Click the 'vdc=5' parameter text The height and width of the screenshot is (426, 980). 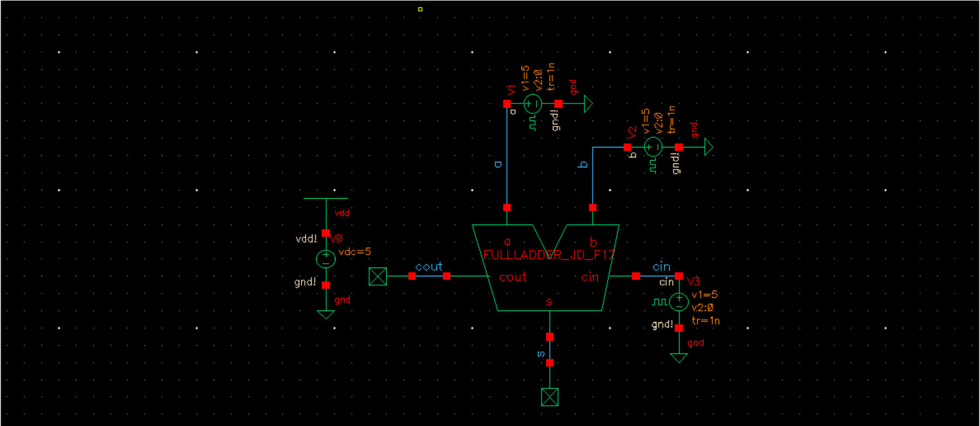[x=355, y=252]
